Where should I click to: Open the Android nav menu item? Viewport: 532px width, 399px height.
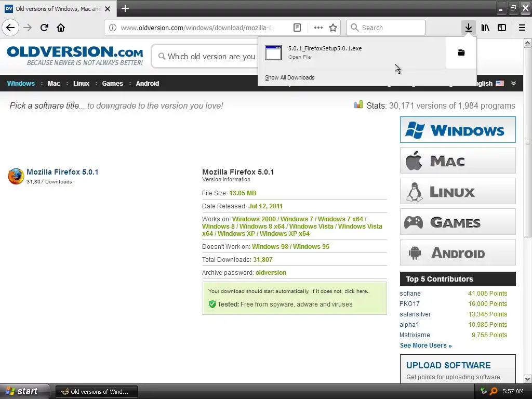147,84
